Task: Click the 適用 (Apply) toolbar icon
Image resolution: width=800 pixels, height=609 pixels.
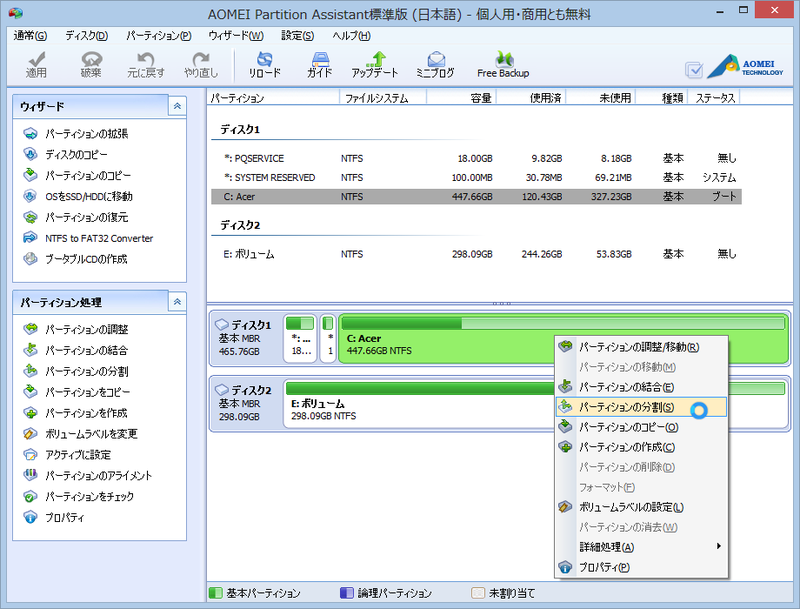Action: tap(36, 65)
